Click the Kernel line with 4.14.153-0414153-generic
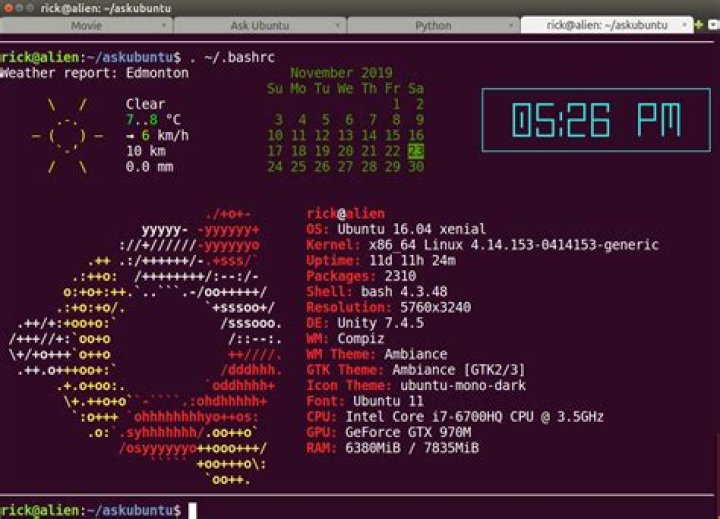The image size is (720, 519). pyautogui.click(x=482, y=245)
